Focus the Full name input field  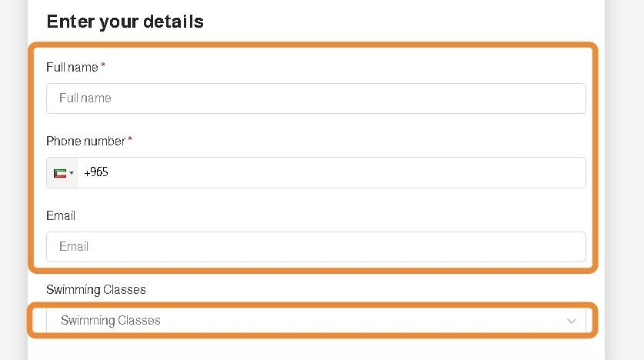click(315, 98)
